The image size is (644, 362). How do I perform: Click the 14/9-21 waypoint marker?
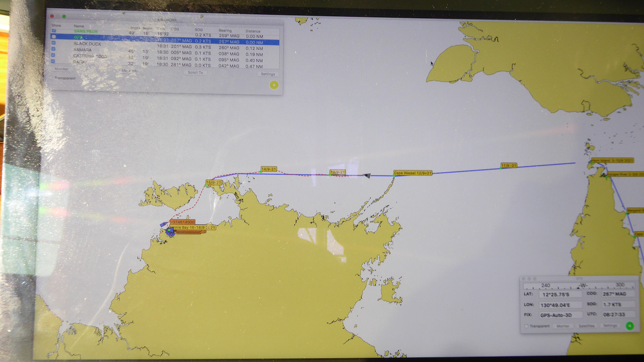(269, 169)
